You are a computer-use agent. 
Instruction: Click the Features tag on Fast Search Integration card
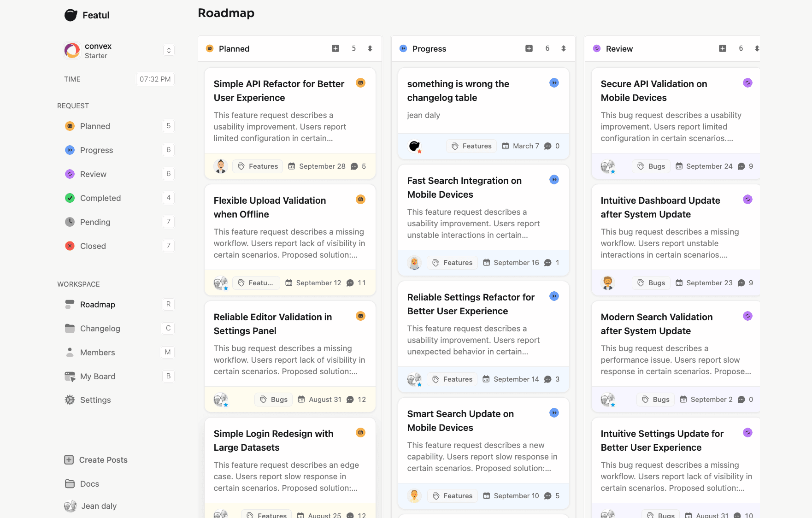[x=452, y=262]
